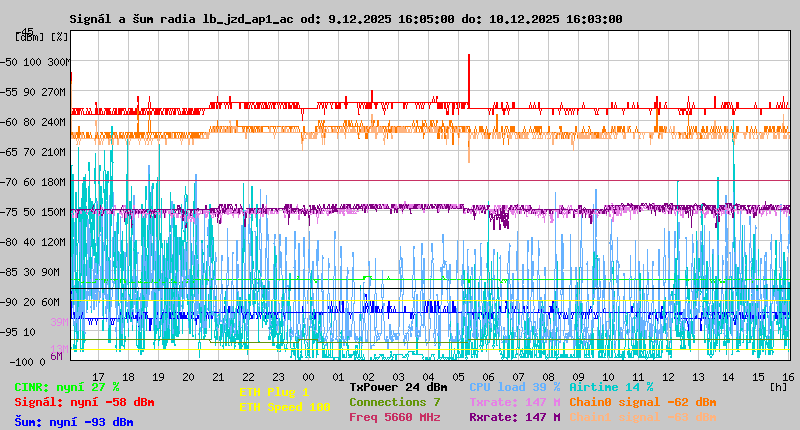The width and height of the screenshot is (800, 430).
Task: Select the Freq 5660 MHz legend label
Action: pos(394,417)
